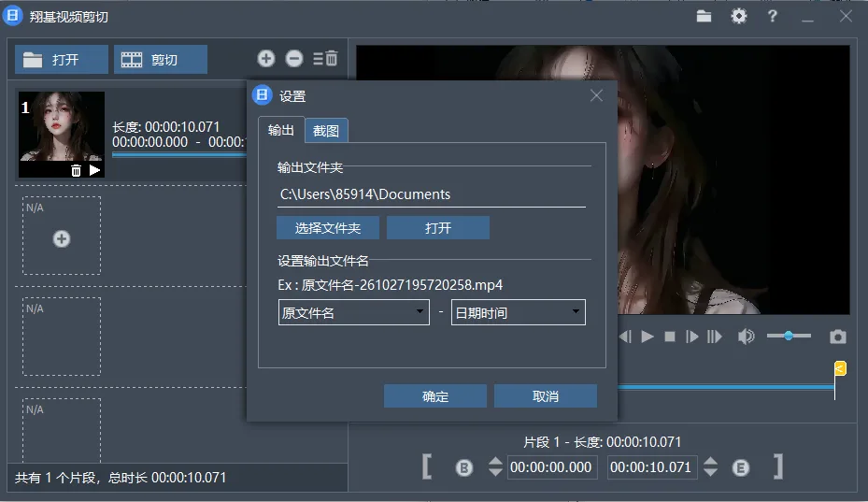Screen dimensions: 868x502
Task: Add a segment with the plus circle icon
Action: click(265, 58)
